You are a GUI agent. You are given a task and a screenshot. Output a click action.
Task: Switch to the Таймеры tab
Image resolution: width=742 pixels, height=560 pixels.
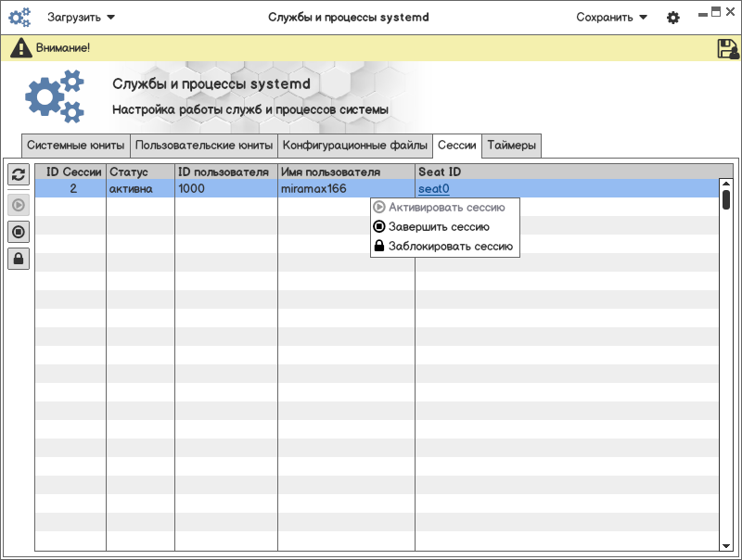[511, 146]
